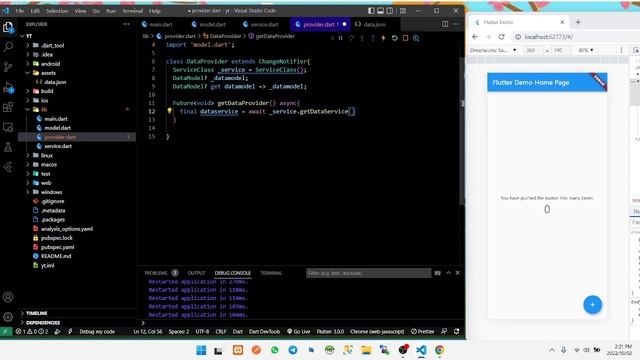Select Chrome (web-javascript) device in status bar
The image size is (640, 360).
377,331
